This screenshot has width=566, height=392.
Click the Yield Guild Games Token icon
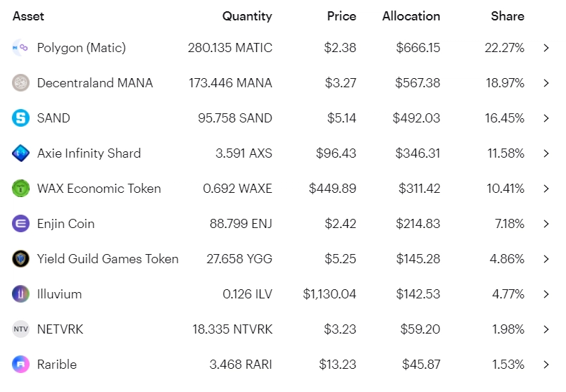(21, 259)
